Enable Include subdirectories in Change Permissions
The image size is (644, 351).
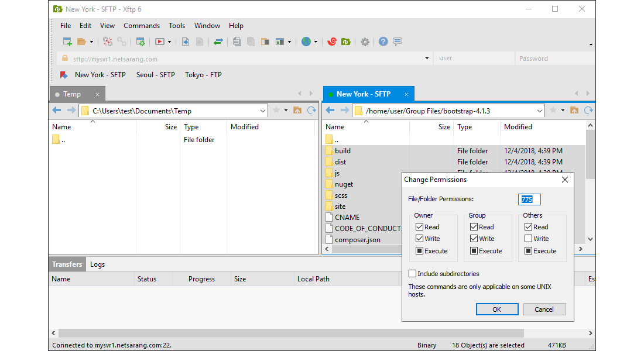[x=413, y=273]
